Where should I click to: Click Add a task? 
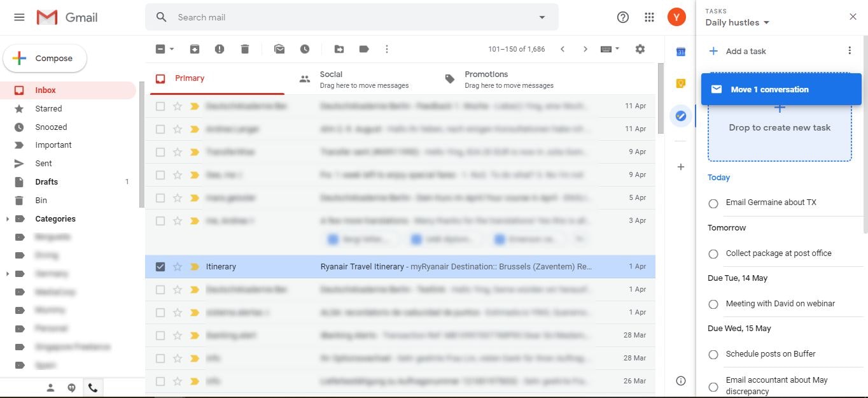pyautogui.click(x=745, y=51)
